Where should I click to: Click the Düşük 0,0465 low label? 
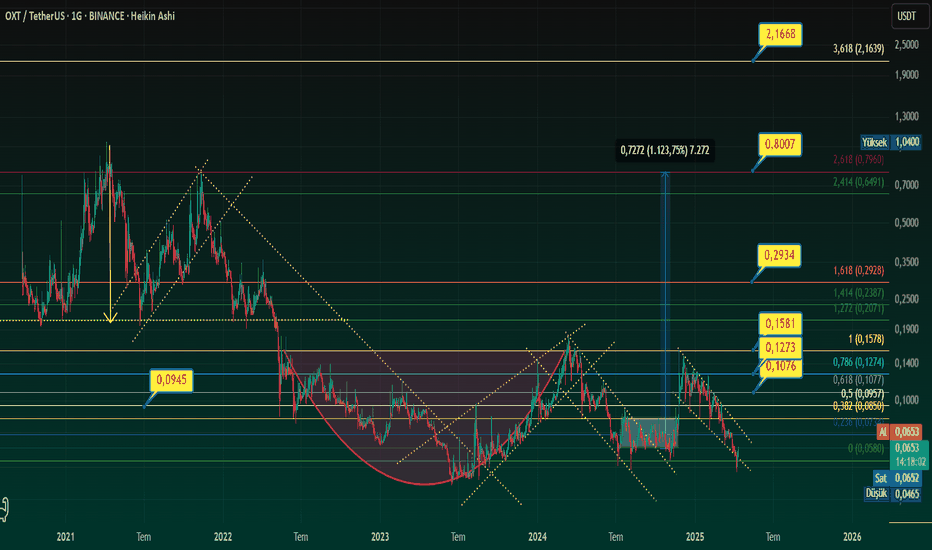893,494
